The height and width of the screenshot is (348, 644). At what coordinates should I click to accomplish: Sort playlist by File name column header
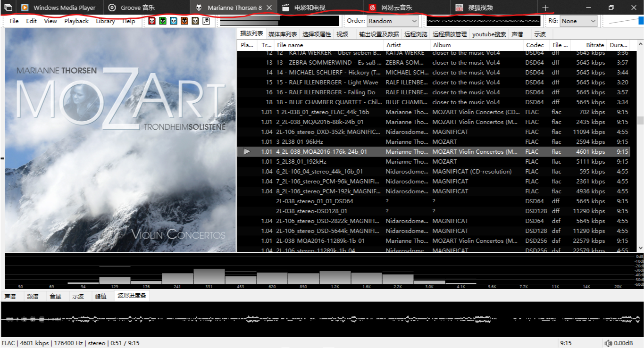click(329, 45)
